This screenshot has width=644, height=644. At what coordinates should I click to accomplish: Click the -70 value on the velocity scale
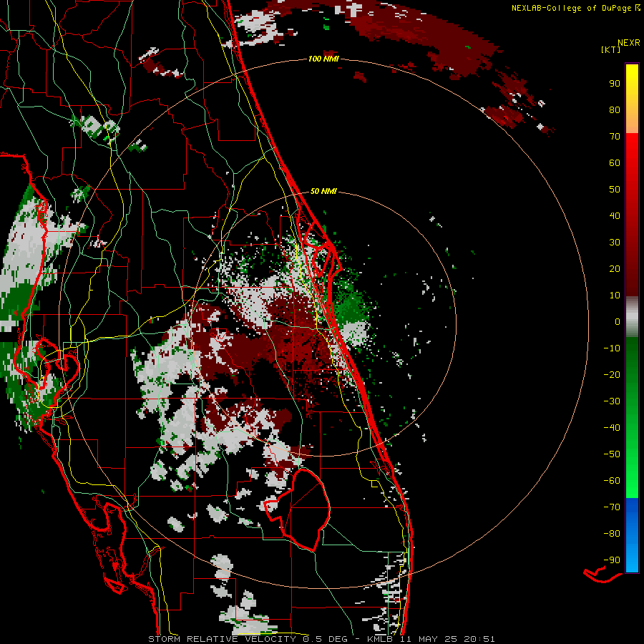click(x=612, y=507)
